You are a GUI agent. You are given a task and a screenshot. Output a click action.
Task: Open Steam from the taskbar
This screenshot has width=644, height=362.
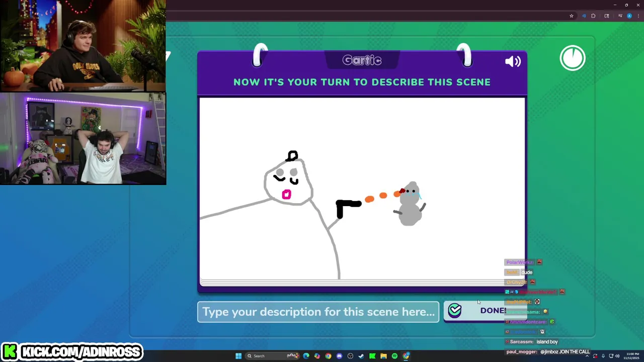pos(361,356)
